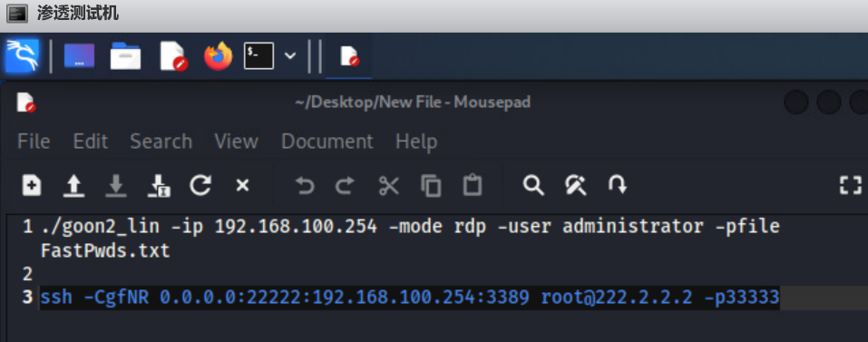Click the root@222.2.2.2 text
This screenshot has width=868, height=342.
(616, 298)
